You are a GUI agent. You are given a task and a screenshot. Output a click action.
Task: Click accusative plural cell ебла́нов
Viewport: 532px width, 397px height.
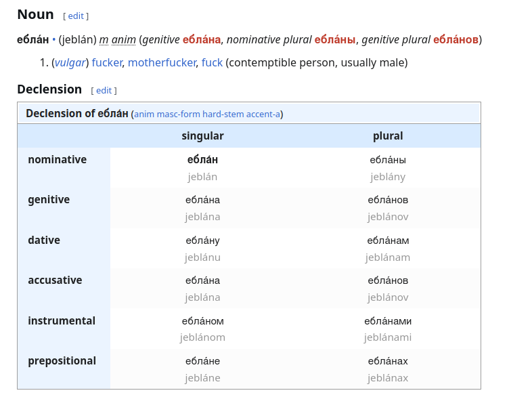click(388, 280)
